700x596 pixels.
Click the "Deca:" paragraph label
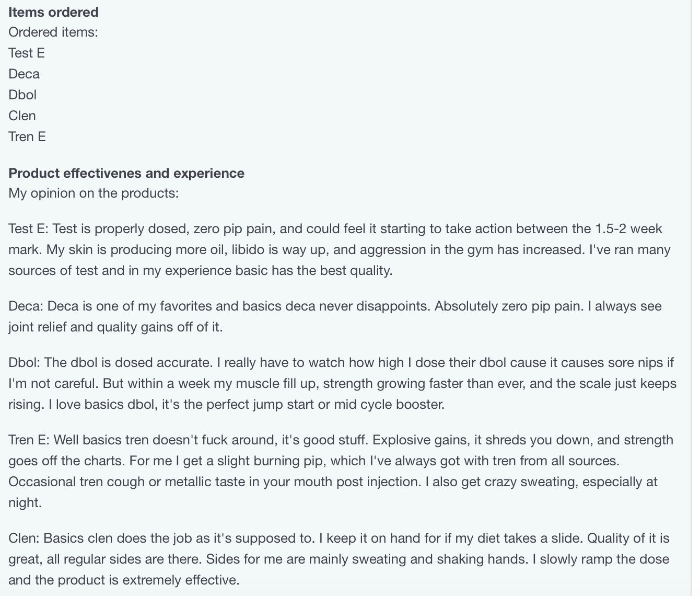pos(26,306)
